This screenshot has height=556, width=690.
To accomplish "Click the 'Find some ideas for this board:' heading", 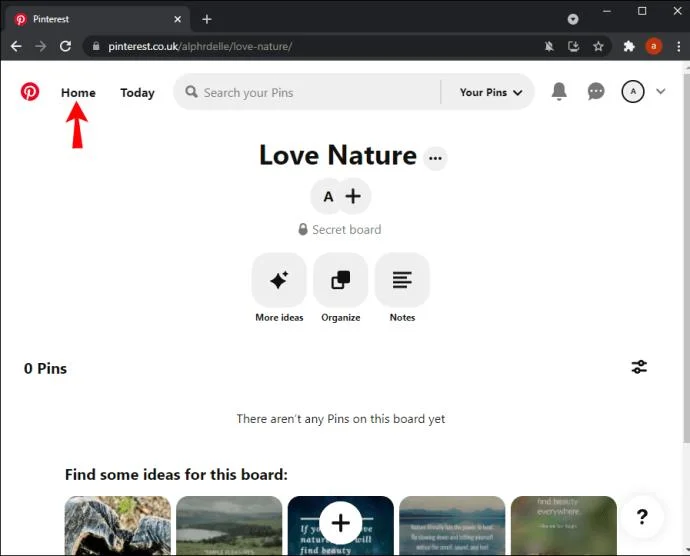I will click(176, 475).
